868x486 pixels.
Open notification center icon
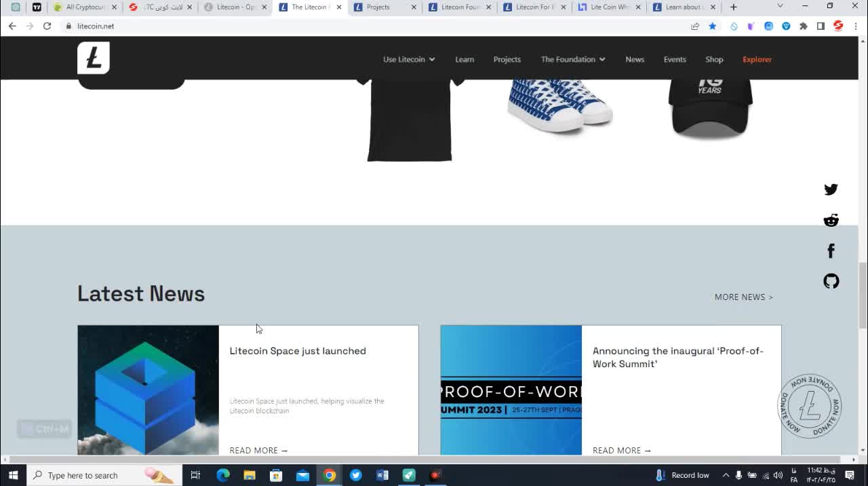850,475
